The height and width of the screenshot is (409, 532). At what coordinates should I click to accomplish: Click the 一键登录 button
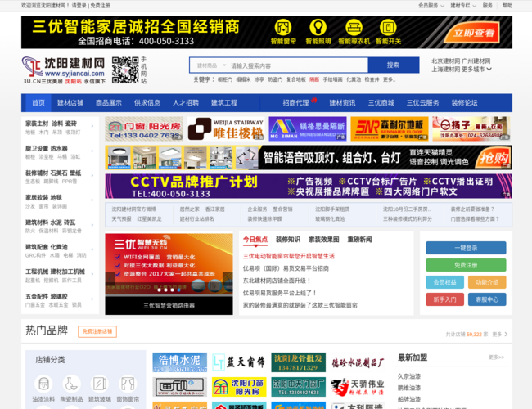pos(466,248)
